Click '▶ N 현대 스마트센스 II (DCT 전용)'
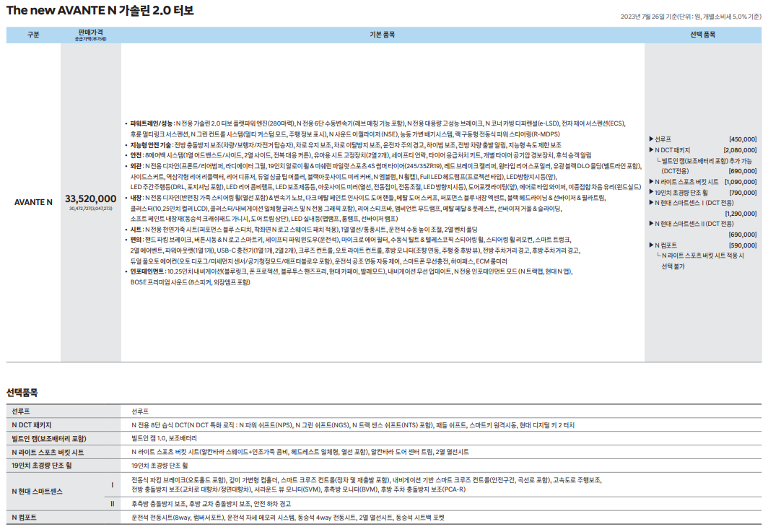 coord(691,224)
